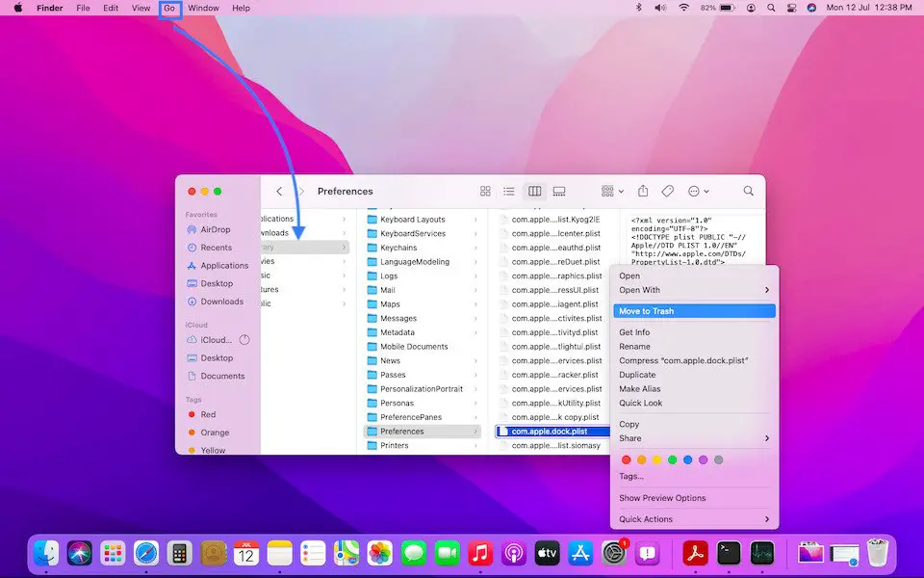Open Finder search magnifier
Screen dimensions: 924x578
[748, 192]
